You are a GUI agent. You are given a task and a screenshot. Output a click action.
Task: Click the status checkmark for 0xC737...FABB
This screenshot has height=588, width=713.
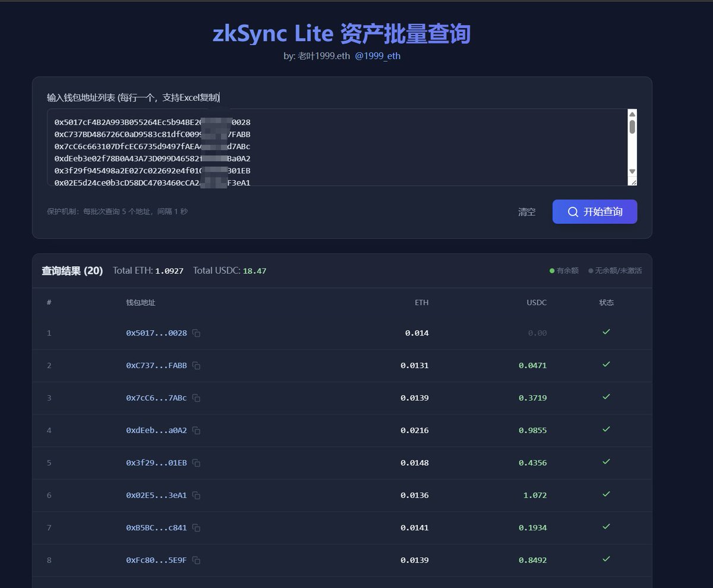(606, 364)
